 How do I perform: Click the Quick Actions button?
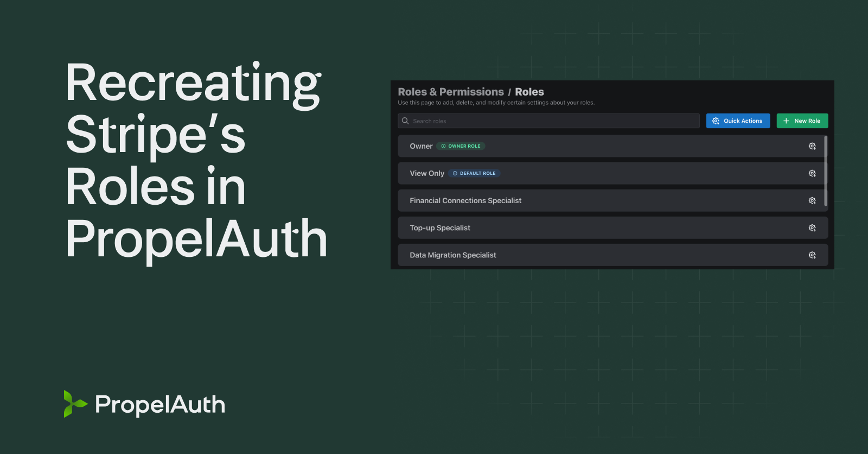point(738,121)
